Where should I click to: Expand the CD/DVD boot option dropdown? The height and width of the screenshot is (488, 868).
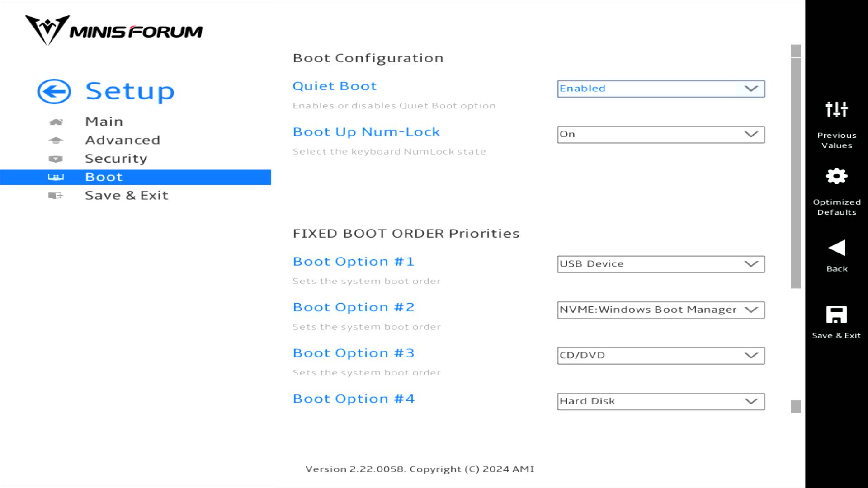[x=660, y=356]
